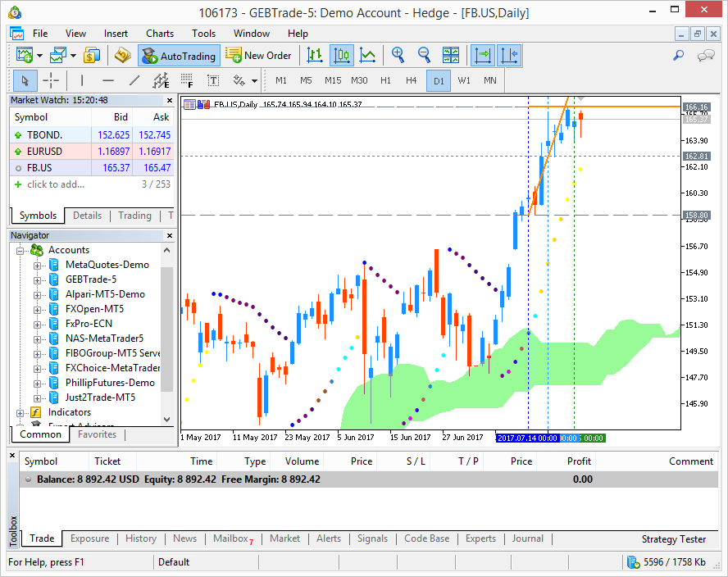Select the equidistant channel tool
Viewport: 728px width, 577px height.
pyautogui.click(x=162, y=81)
